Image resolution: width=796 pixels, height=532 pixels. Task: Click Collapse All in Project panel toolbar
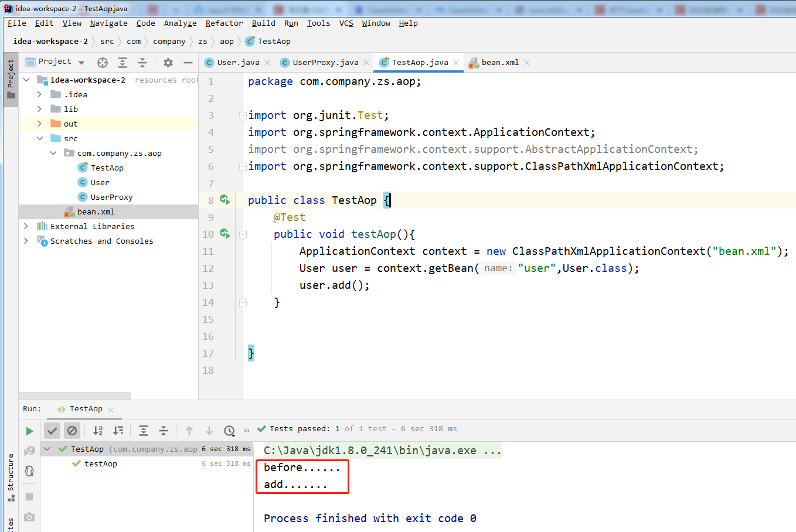142,63
